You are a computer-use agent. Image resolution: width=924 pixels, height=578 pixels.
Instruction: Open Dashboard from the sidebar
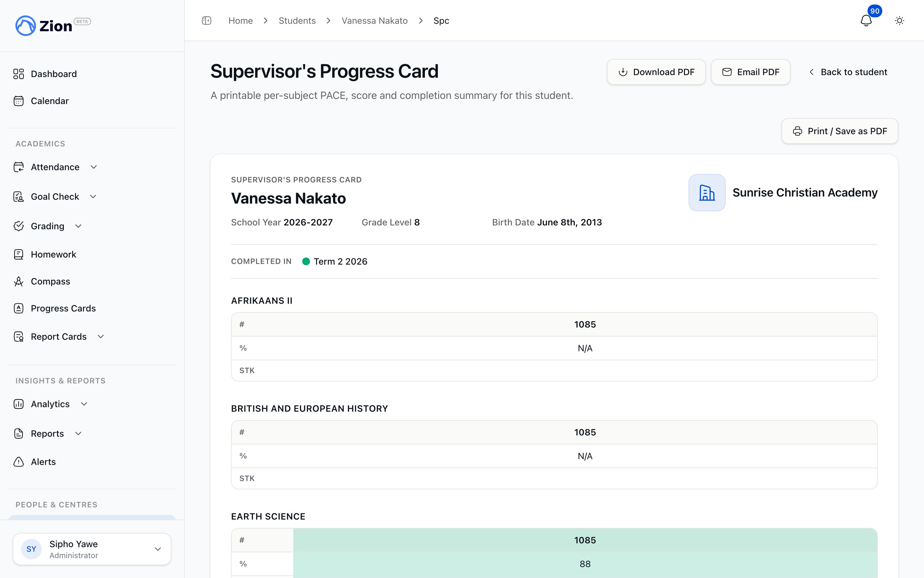[92, 74]
